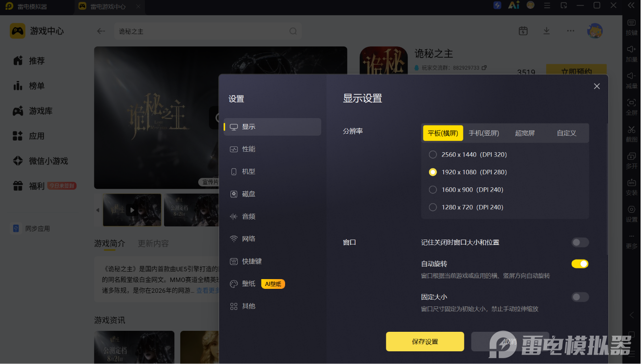Show 更多 tools in the right sidebar
Viewport: 641px width, 364px height.
click(x=631, y=241)
